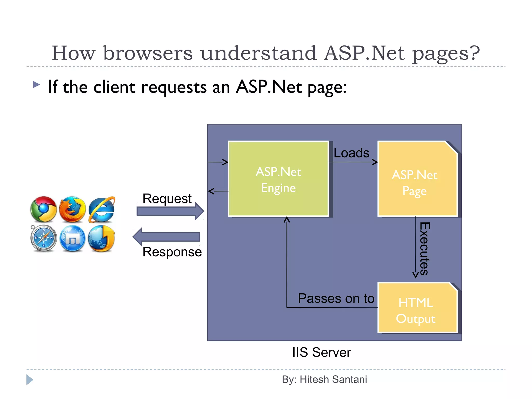Select the yellow HTML Output shape
532x399 pixels.
(x=417, y=308)
